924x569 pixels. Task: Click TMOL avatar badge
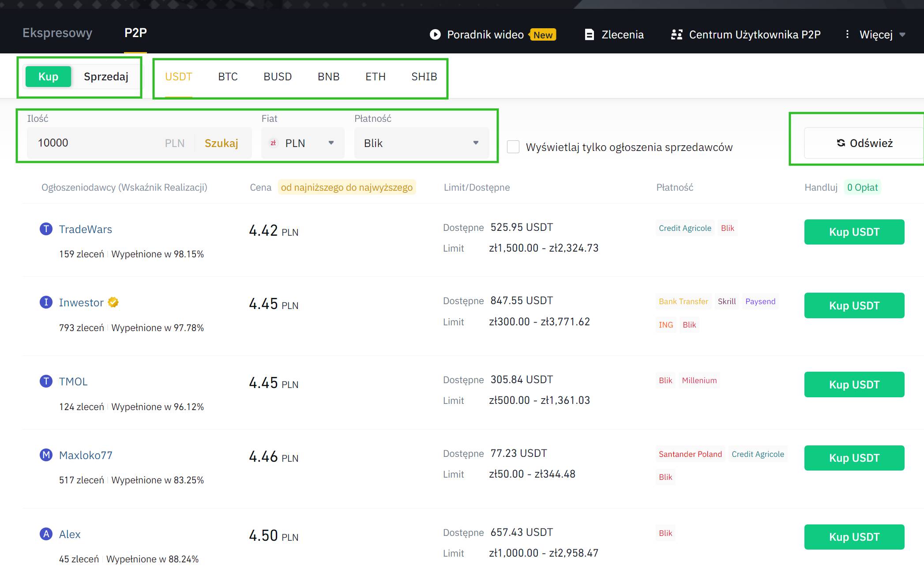click(x=46, y=381)
